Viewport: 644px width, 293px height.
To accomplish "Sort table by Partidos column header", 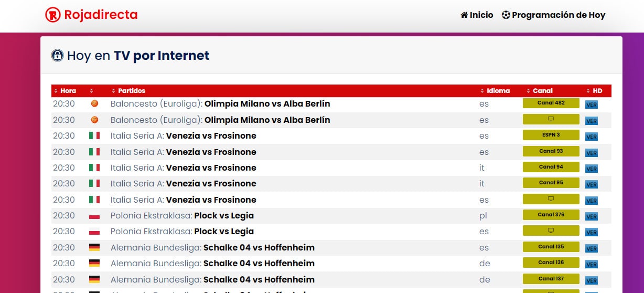I will point(132,91).
